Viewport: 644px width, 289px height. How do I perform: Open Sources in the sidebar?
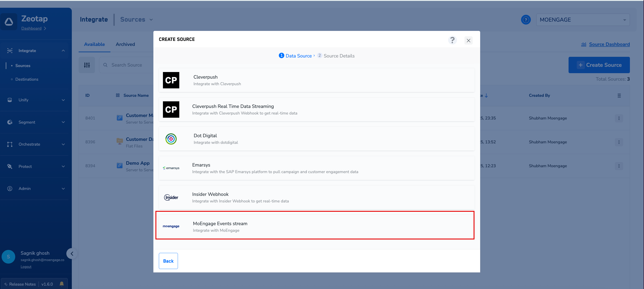click(23, 66)
